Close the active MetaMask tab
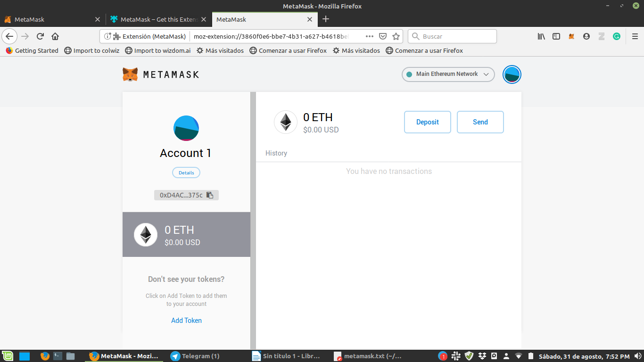The height and width of the screenshot is (362, 644). click(x=310, y=19)
